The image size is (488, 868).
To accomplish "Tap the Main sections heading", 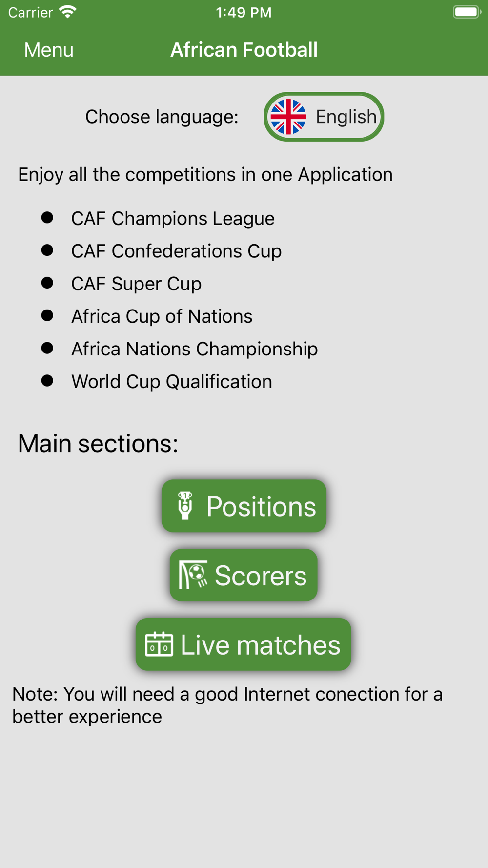I will (98, 443).
